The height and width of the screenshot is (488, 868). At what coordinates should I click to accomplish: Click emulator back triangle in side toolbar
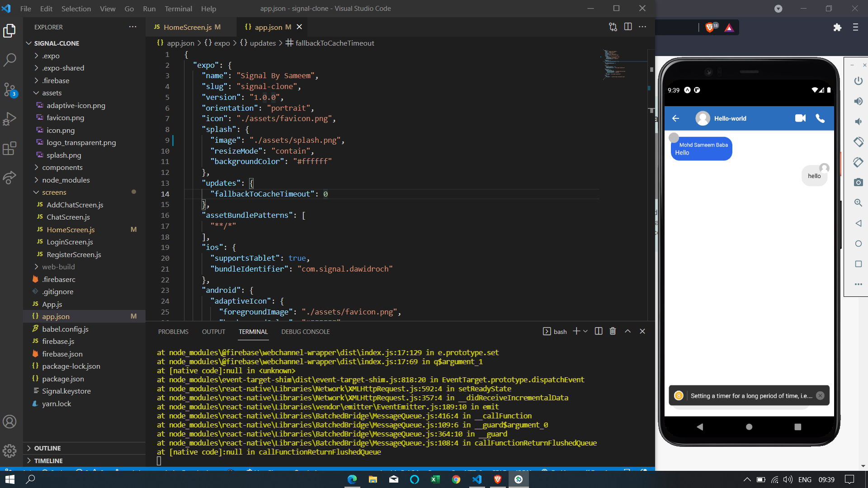point(859,223)
